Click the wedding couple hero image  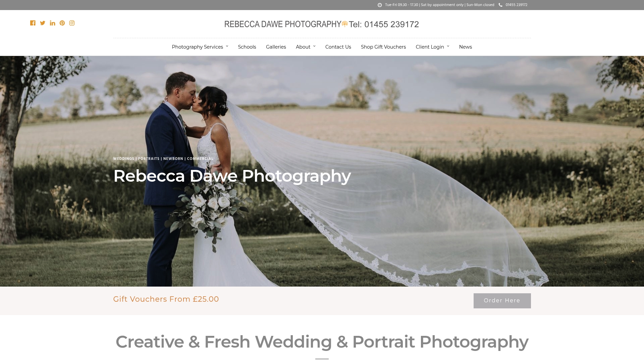[x=322, y=171]
